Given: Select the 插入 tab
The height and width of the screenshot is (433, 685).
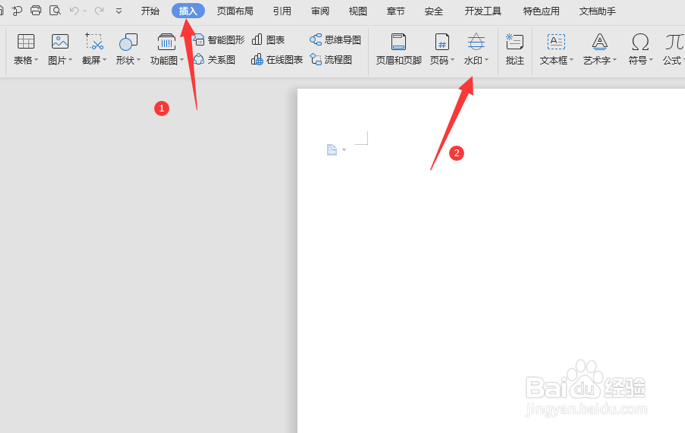Looking at the screenshot, I should point(188,11).
